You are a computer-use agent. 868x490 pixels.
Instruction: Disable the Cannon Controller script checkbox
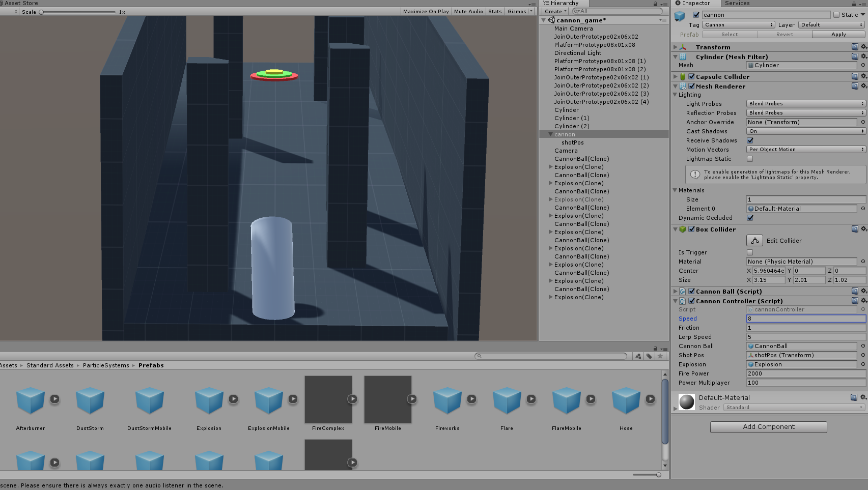coord(691,301)
